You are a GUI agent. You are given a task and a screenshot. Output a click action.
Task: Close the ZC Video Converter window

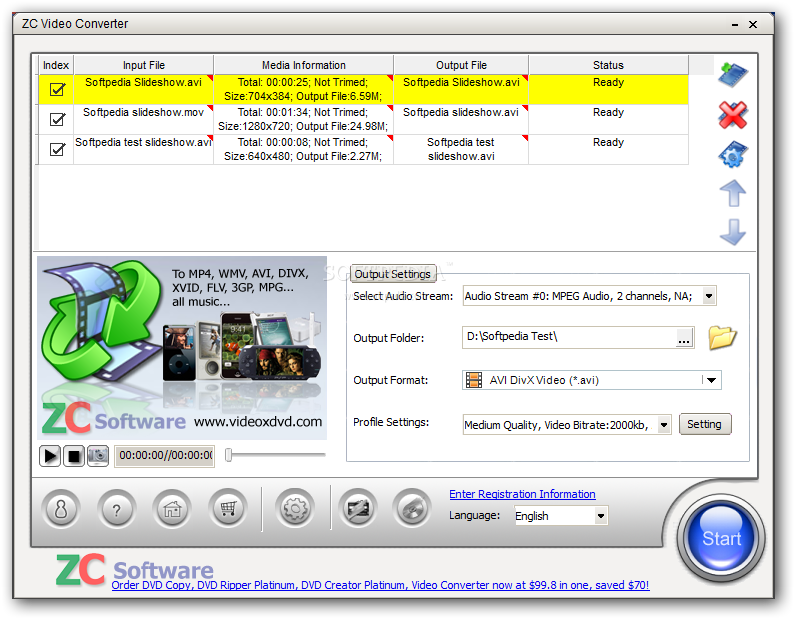click(x=753, y=24)
